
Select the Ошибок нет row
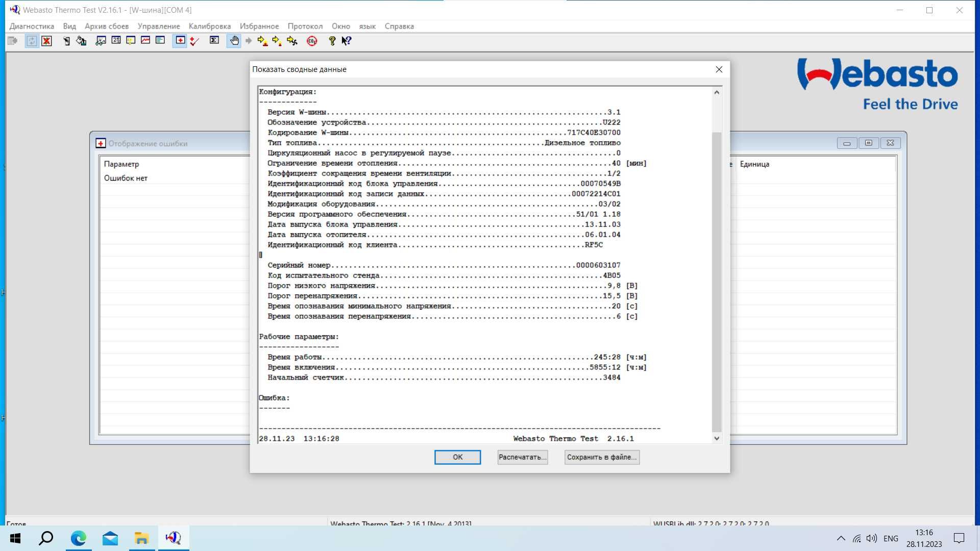tap(126, 178)
